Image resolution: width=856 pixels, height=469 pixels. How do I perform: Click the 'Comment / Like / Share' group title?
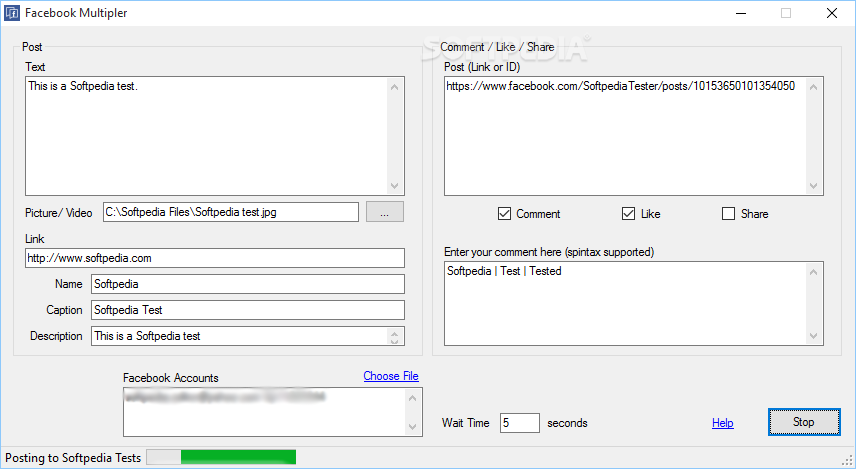497,47
